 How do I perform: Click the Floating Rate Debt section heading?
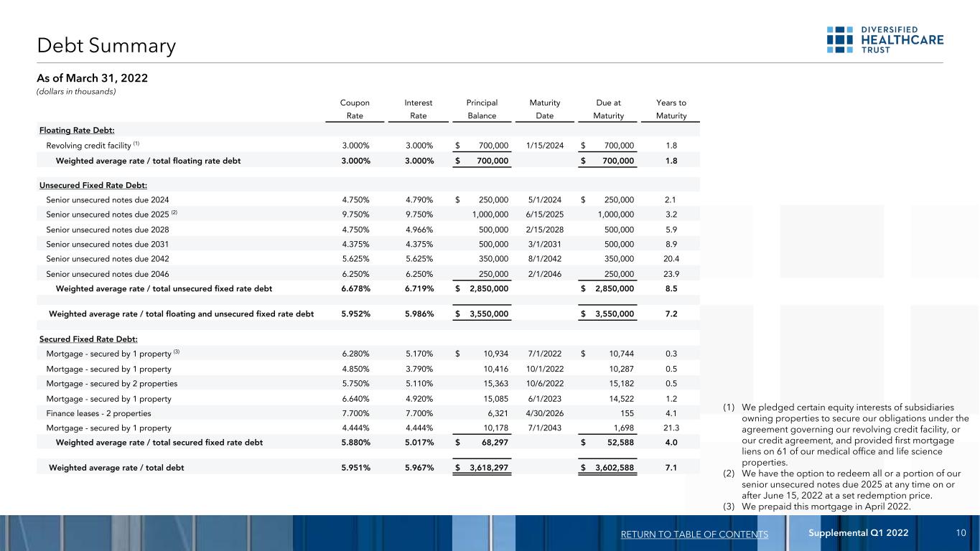point(79,129)
